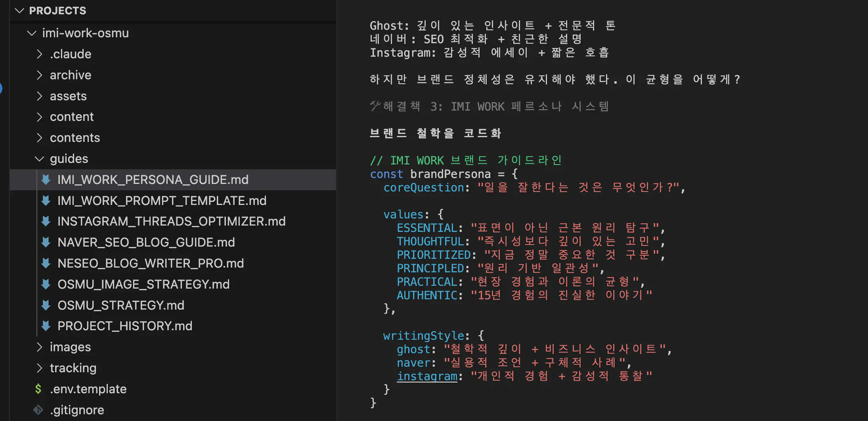Open OSMU_IMAGE_STRATEGY.md file
This screenshot has height=421, width=868.
pos(143,284)
